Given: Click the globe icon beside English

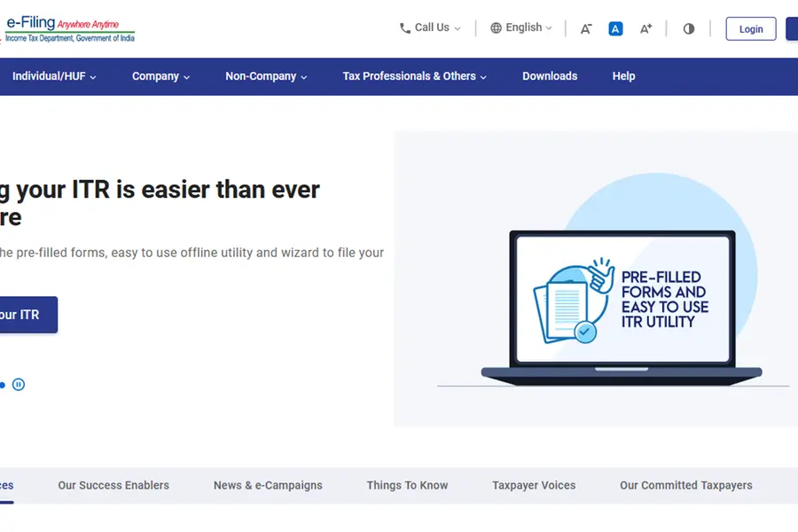Looking at the screenshot, I should [496, 28].
